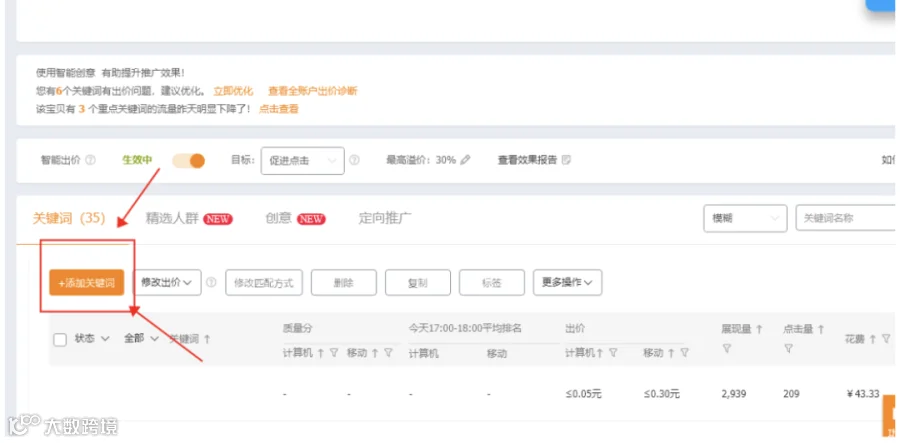Click the orange +添加关键词 button
This screenshot has width=900, height=443.
pyautogui.click(x=87, y=283)
